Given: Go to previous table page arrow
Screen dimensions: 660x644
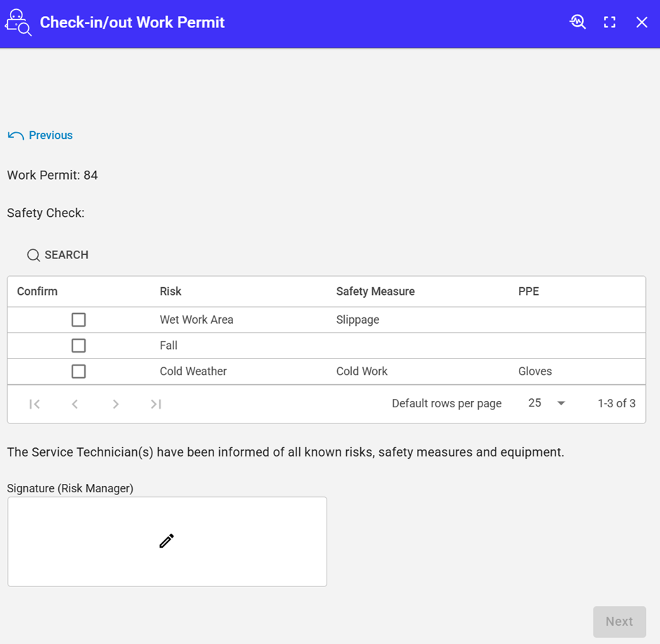Looking at the screenshot, I should (x=74, y=404).
